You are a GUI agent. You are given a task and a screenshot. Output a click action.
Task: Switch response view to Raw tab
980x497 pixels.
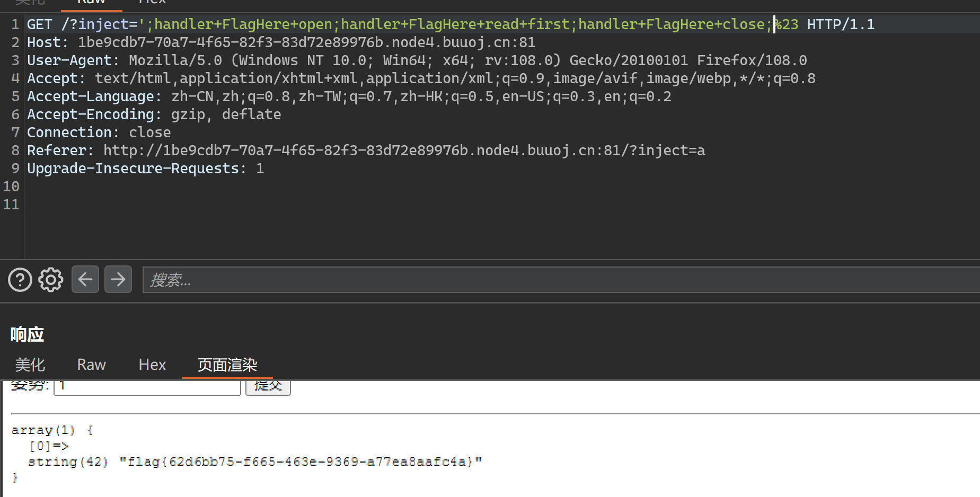[91, 365]
